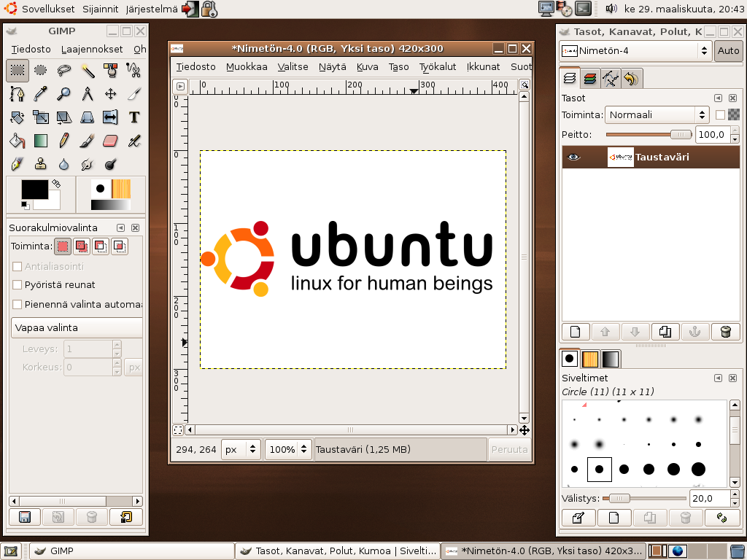The image size is (747, 560).
Task: Open the Normaali layer mode dropdown
Action: 657,114
